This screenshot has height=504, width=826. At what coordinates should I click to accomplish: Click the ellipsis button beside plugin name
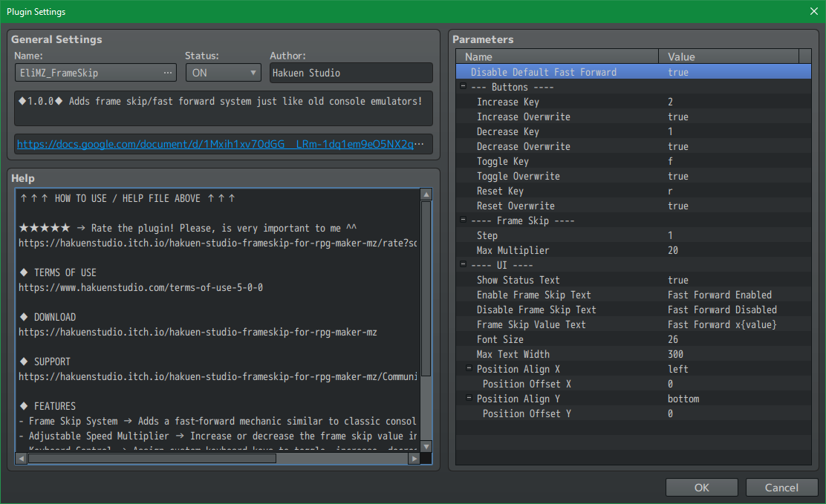point(169,73)
